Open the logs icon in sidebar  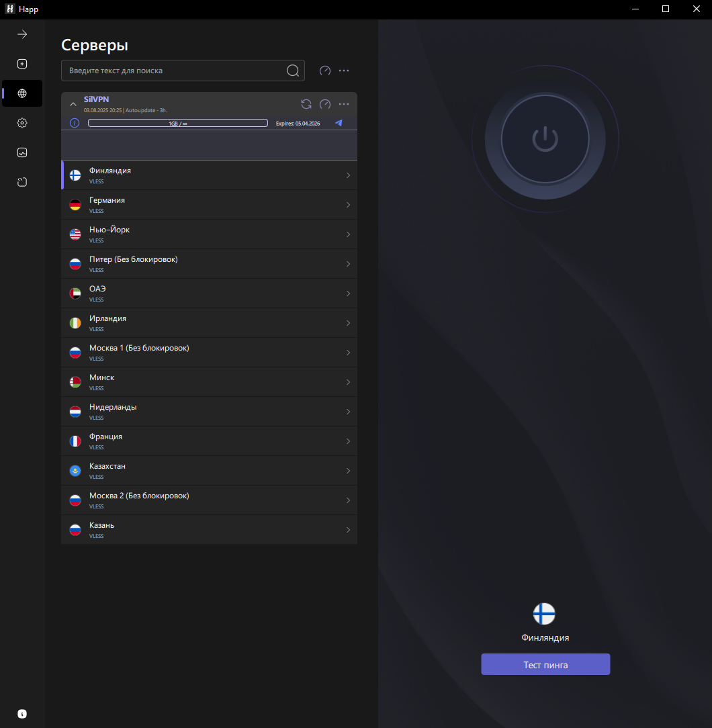pyautogui.click(x=22, y=182)
